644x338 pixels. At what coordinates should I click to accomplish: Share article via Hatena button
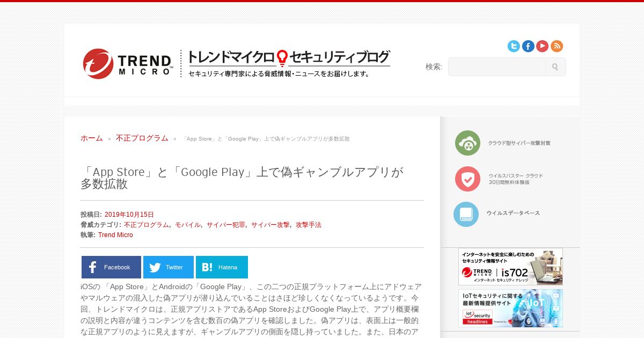pos(222,267)
